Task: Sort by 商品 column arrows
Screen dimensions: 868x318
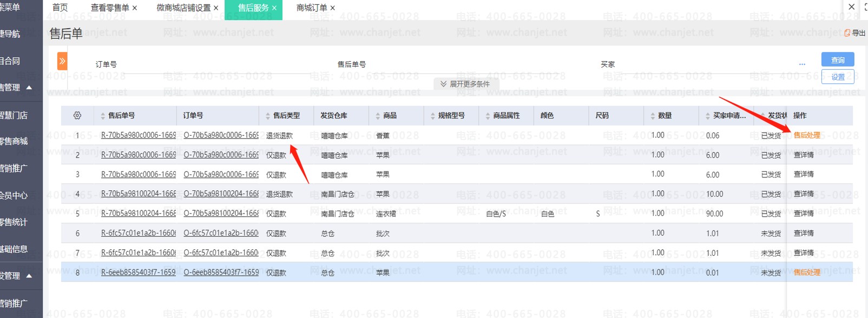Action: (378, 116)
